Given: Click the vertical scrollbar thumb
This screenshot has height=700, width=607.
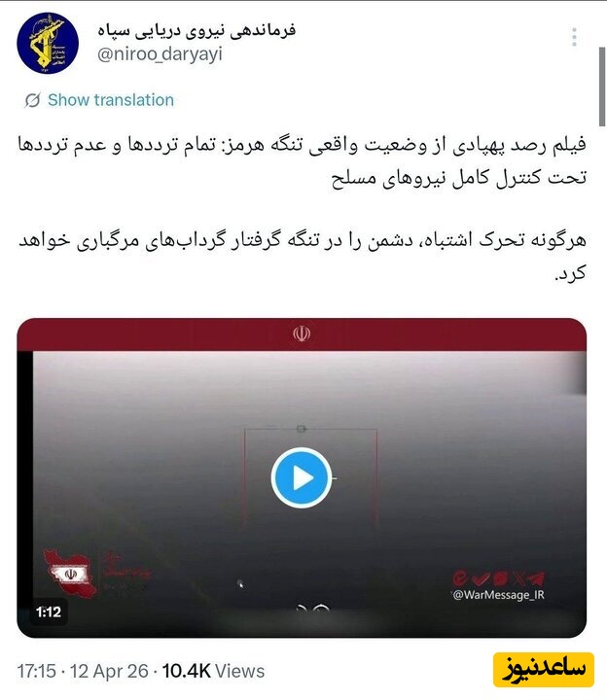Looking at the screenshot, I should 602,87.
